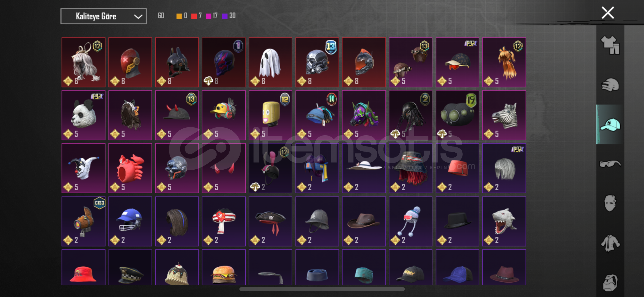This screenshot has height=297, width=644.
Task: Click the download cloud icon on black dreadlock helmet
Action: click(x=395, y=134)
